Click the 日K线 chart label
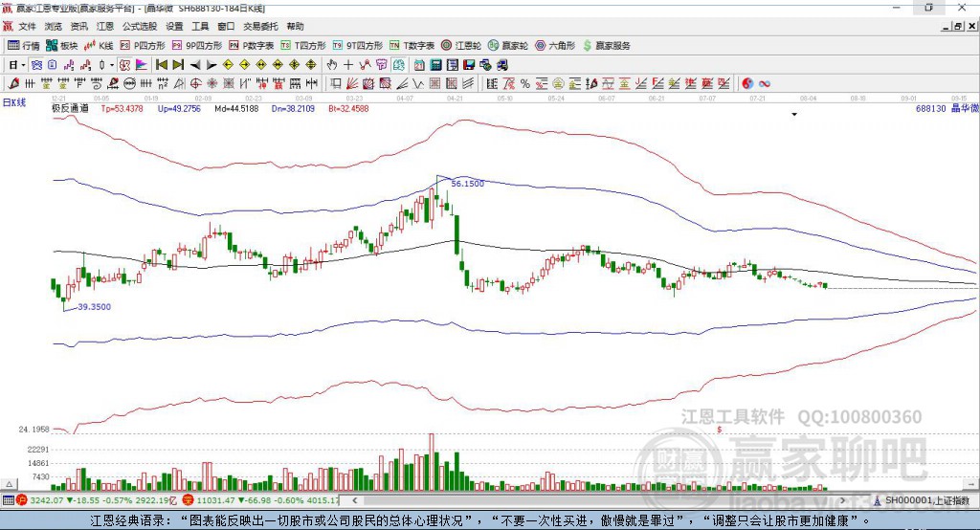Viewport: 980px width, 530px height. tap(14, 102)
